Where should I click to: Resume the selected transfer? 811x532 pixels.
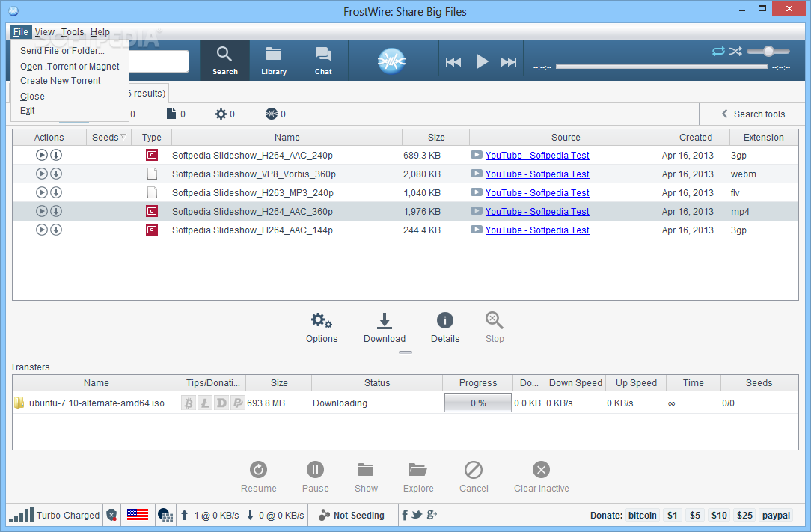[x=259, y=477]
